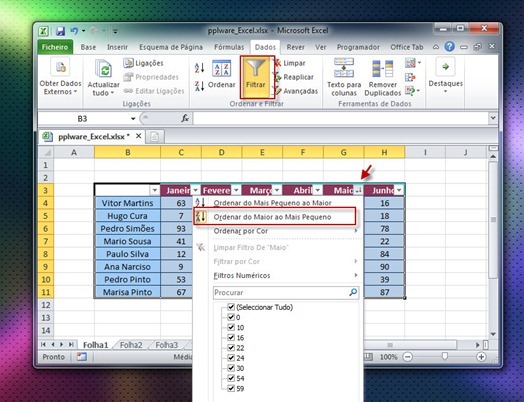Switch to Esquema de Página tab
524x402 pixels.
click(171, 47)
